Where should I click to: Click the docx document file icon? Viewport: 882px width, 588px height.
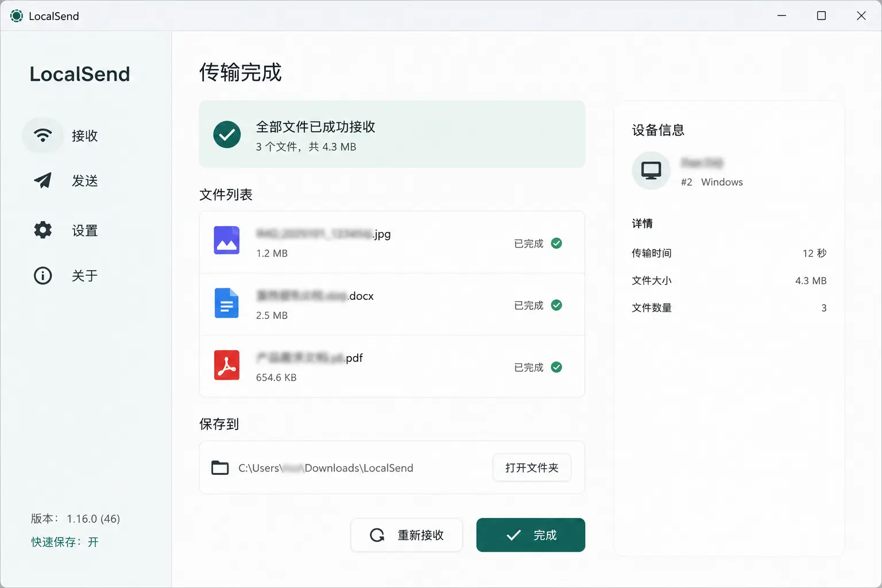227,303
